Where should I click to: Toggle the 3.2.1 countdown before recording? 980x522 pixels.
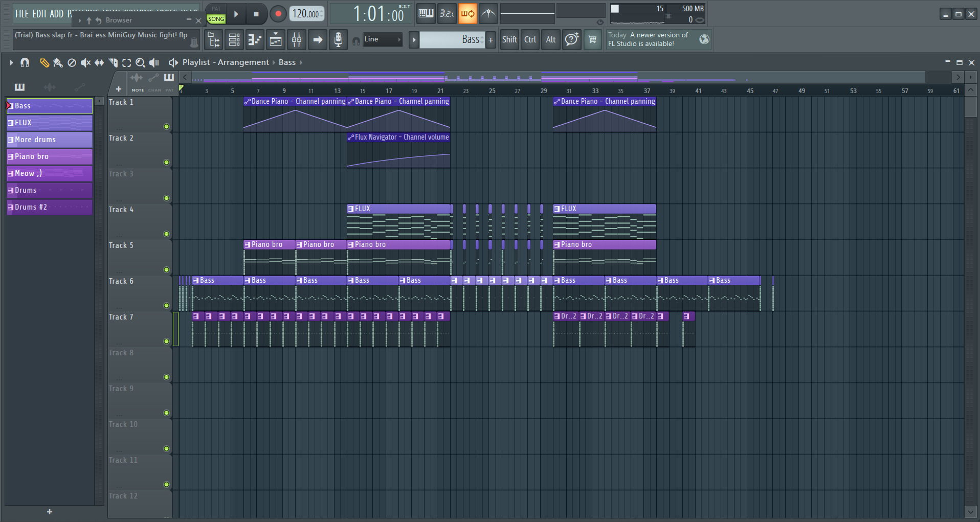[447, 14]
